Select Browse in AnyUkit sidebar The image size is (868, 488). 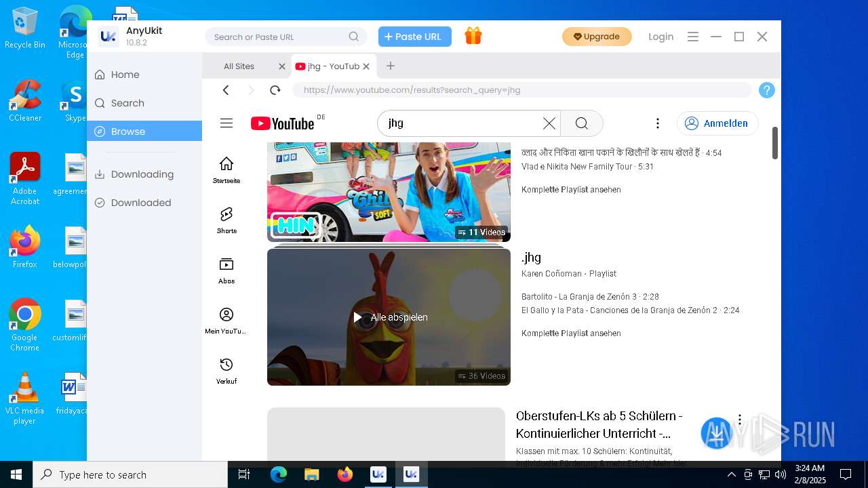pyautogui.click(x=144, y=131)
